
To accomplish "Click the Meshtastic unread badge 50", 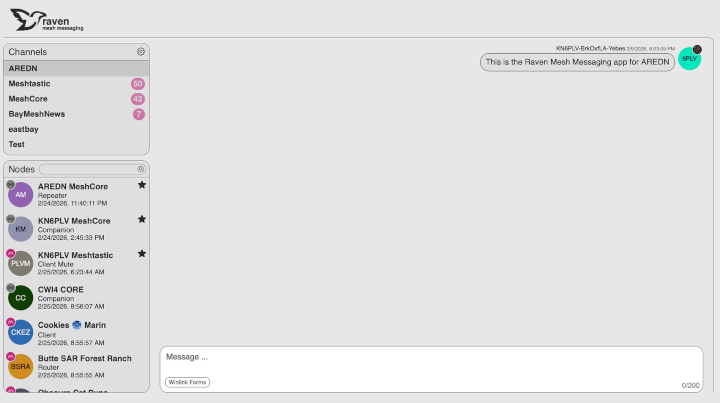I will pyautogui.click(x=138, y=84).
